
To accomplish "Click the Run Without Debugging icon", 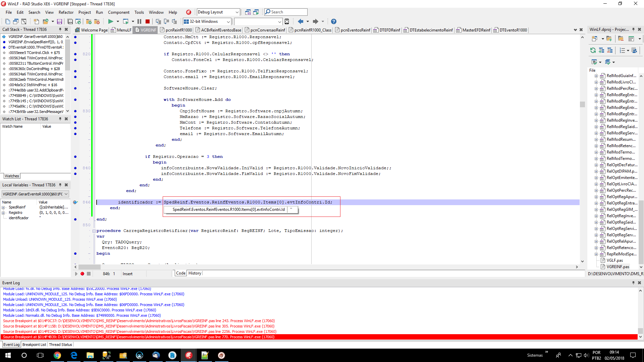I will pyautogui.click(x=126, y=21).
